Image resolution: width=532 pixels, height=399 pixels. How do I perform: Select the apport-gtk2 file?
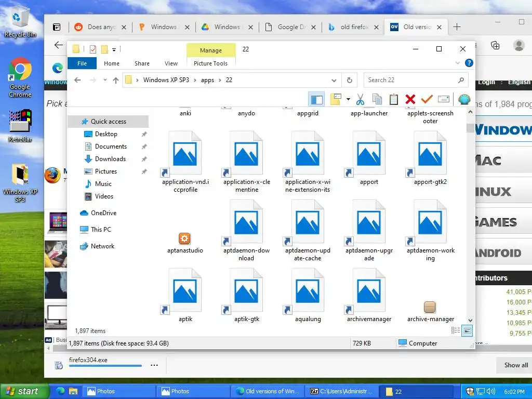click(430, 158)
